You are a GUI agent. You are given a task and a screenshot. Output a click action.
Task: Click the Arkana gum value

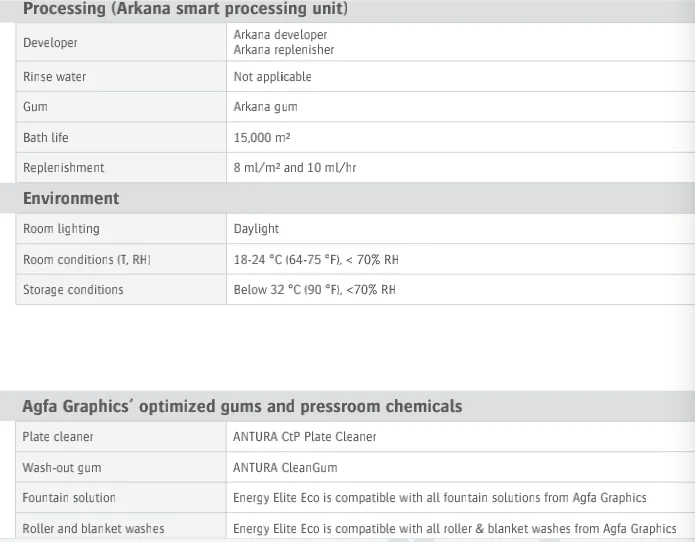pyautogui.click(x=265, y=107)
